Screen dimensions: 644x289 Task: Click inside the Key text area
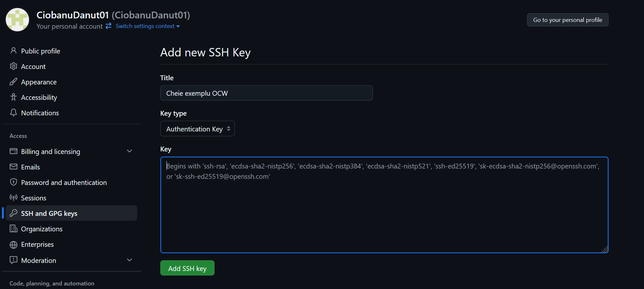[384, 209]
